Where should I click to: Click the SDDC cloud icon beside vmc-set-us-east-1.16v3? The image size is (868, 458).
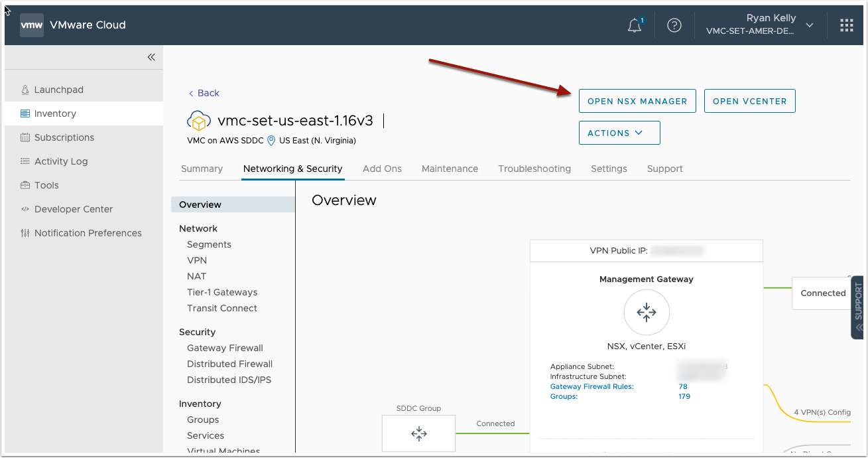[199, 121]
